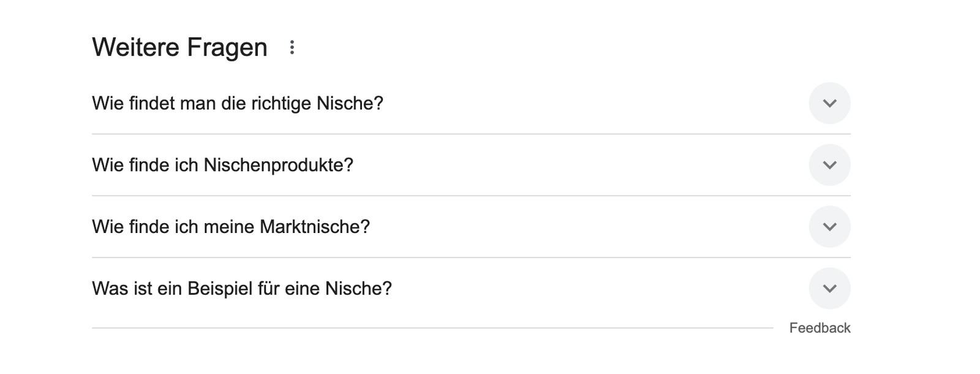980x374 pixels.
Task: Show more options for the Weitere Fragen section
Action: point(292,47)
